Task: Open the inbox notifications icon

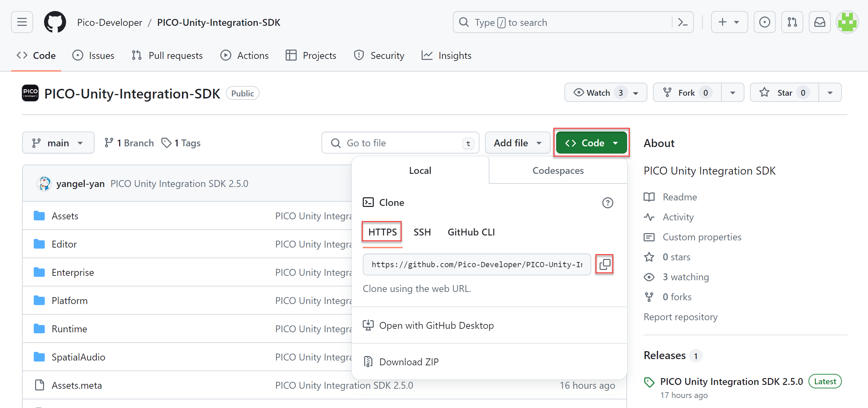Action: 819,22
